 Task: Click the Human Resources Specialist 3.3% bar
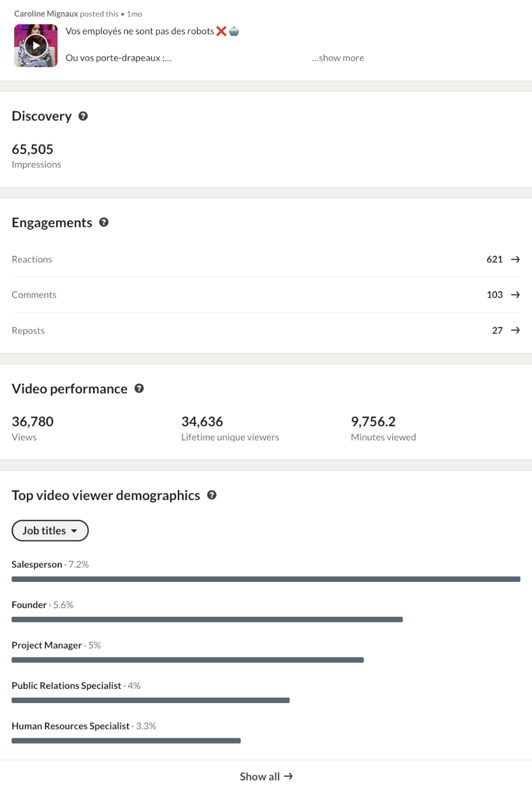tap(126, 741)
